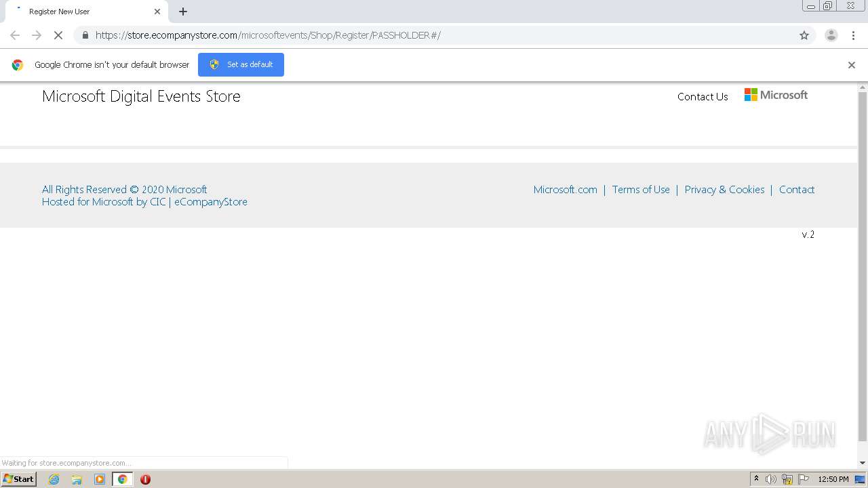Click page vertical scrollbar

pyautogui.click(x=863, y=266)
